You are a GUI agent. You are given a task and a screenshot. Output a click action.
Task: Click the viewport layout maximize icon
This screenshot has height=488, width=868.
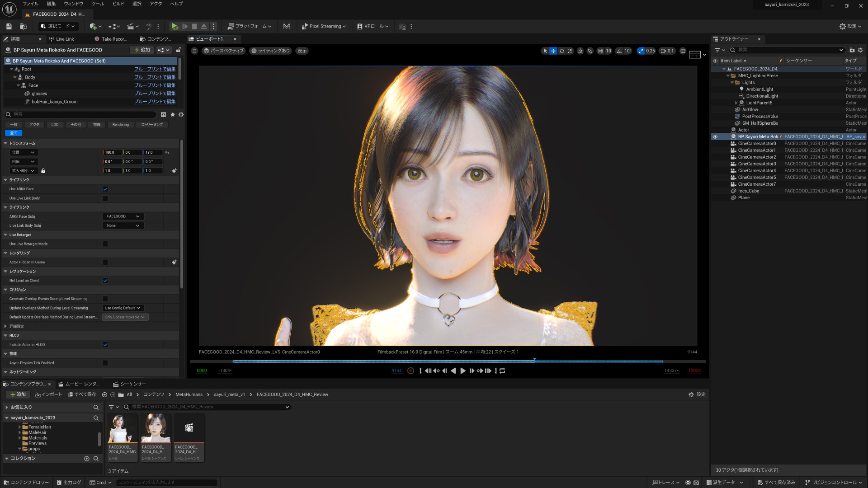tap(683, 51)
